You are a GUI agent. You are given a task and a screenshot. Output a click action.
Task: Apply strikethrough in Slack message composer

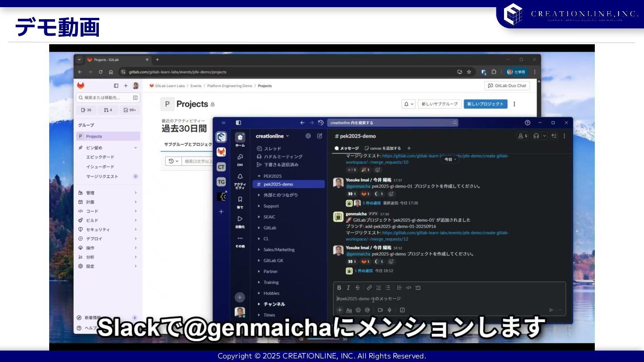(357, 288)
